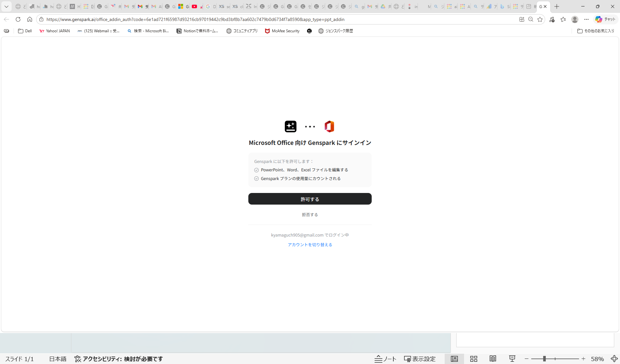This screenshot has width=620, height=364.
Task: Start the slideshow from the status bar
Action: 512,359
